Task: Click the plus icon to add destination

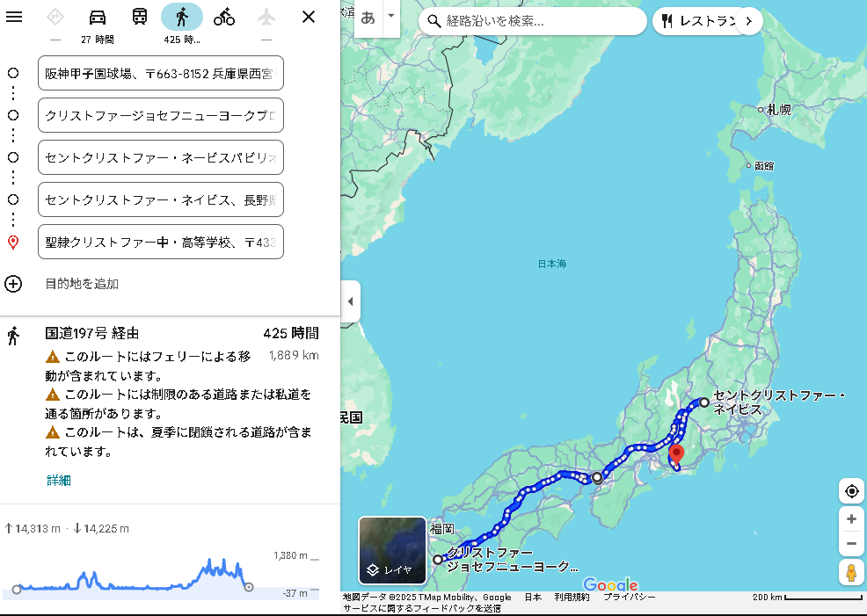Action: [13, 284]
